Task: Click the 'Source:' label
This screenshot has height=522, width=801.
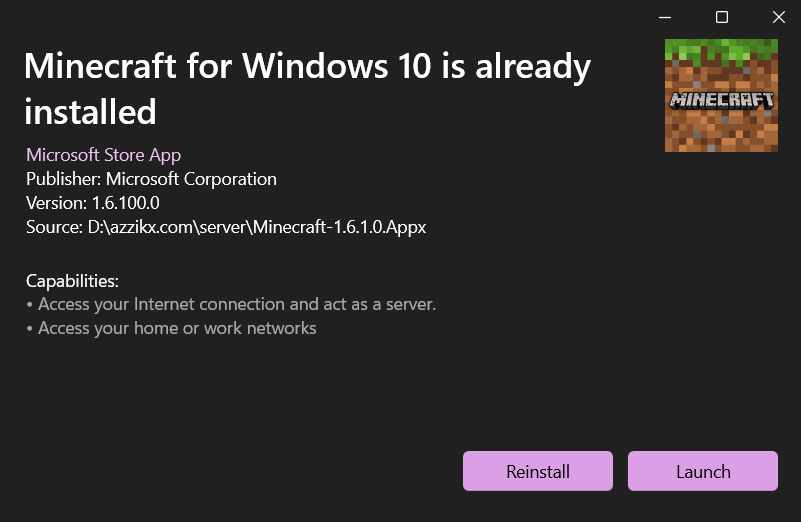Action: [54, 227]
